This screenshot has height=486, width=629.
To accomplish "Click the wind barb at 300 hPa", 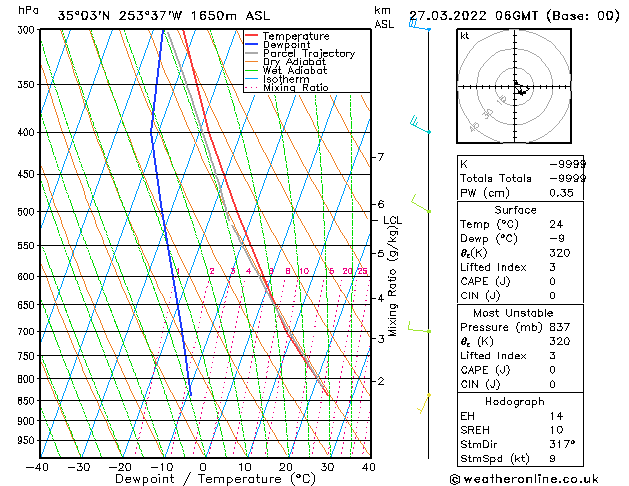I will click(419, 25).
